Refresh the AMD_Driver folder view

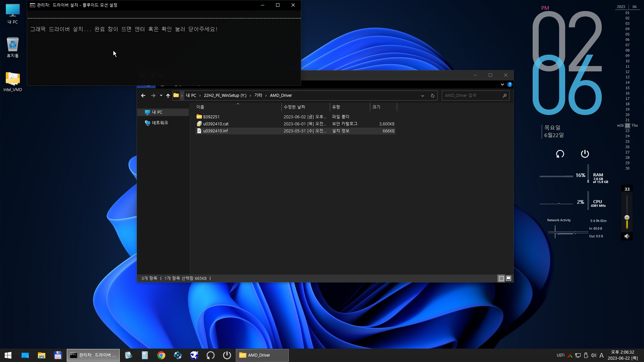pos(433,96)
